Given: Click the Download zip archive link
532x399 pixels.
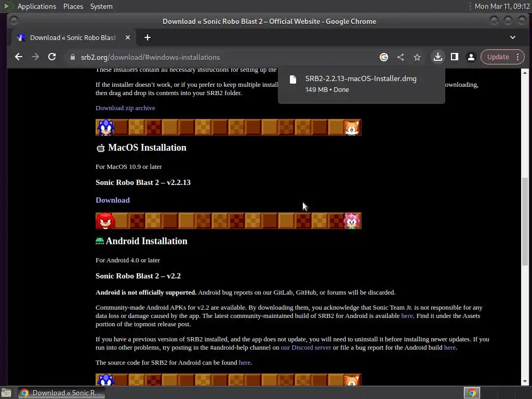Looking at the screenshot, I should [x=125, y=108].
